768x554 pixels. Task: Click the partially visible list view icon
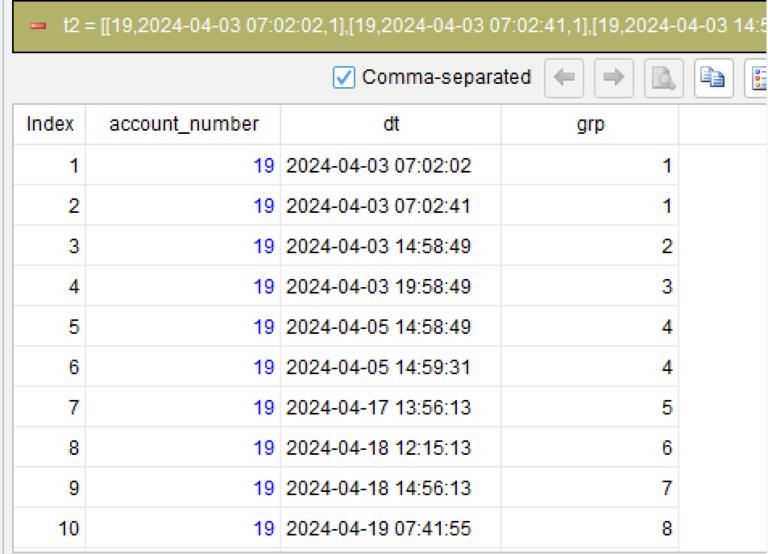point(757,78)
